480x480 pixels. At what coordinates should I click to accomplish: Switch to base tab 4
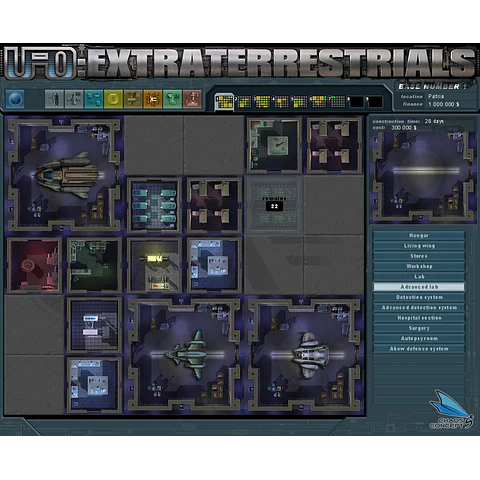[x=280, y=102]
